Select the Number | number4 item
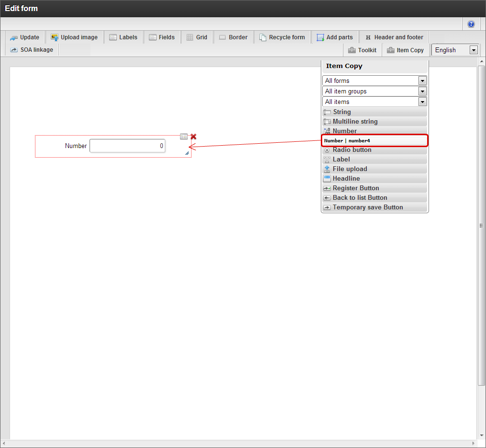The height and width of the screenshot is (448, 486). point(374,140)
